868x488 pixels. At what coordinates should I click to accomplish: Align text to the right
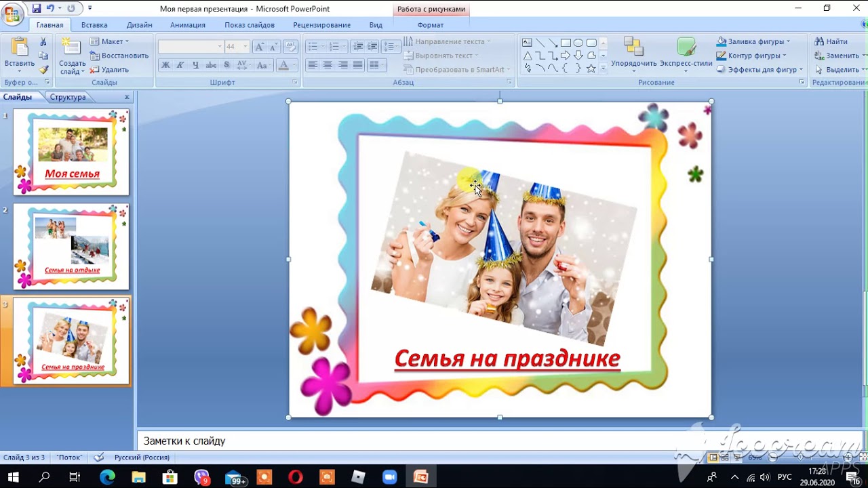point(343,65)
